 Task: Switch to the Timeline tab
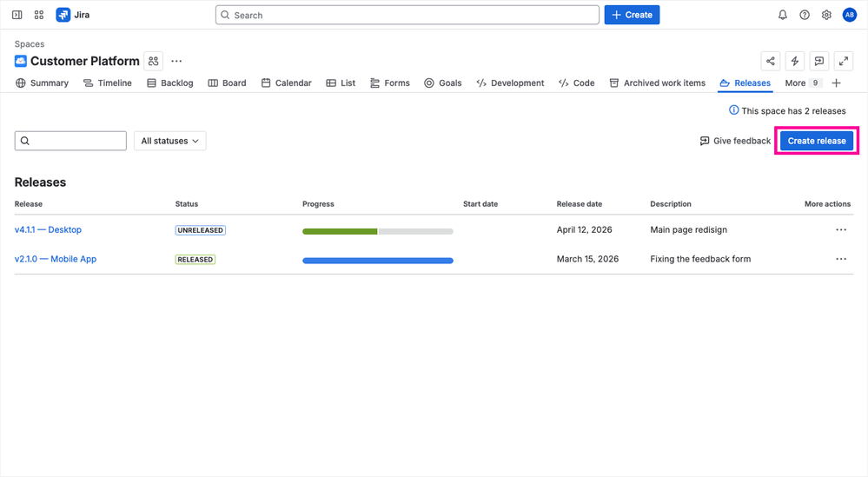click(108, 83)
